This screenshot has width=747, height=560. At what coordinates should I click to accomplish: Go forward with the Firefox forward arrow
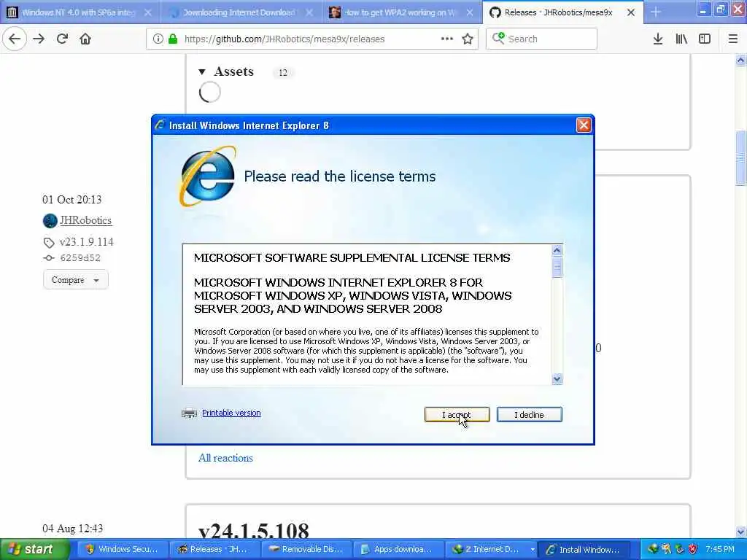39,39
